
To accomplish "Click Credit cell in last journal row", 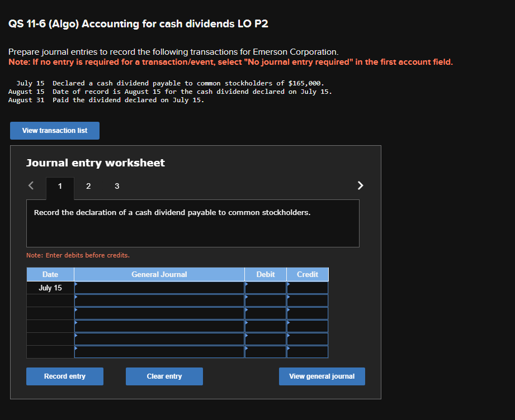I will click(x=308, y=352).
